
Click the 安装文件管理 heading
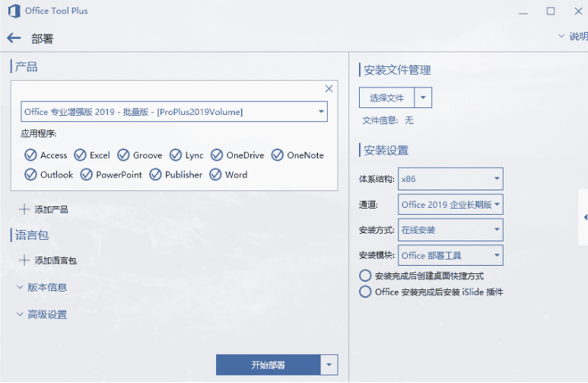point(397,70)
